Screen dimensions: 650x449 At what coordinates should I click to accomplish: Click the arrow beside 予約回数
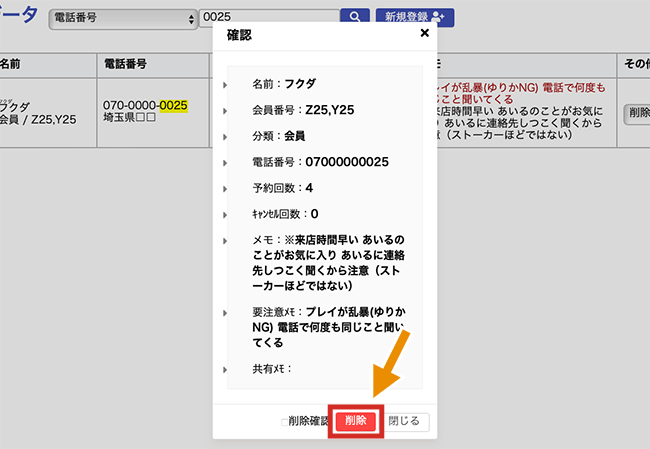click(225, 188)
